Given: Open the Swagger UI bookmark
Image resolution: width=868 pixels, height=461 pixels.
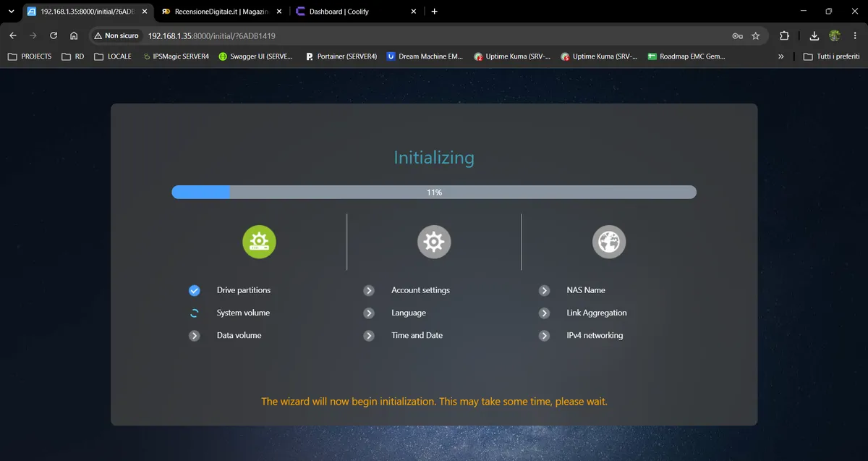Looking at the screenshot, I should tap(256, 56).
